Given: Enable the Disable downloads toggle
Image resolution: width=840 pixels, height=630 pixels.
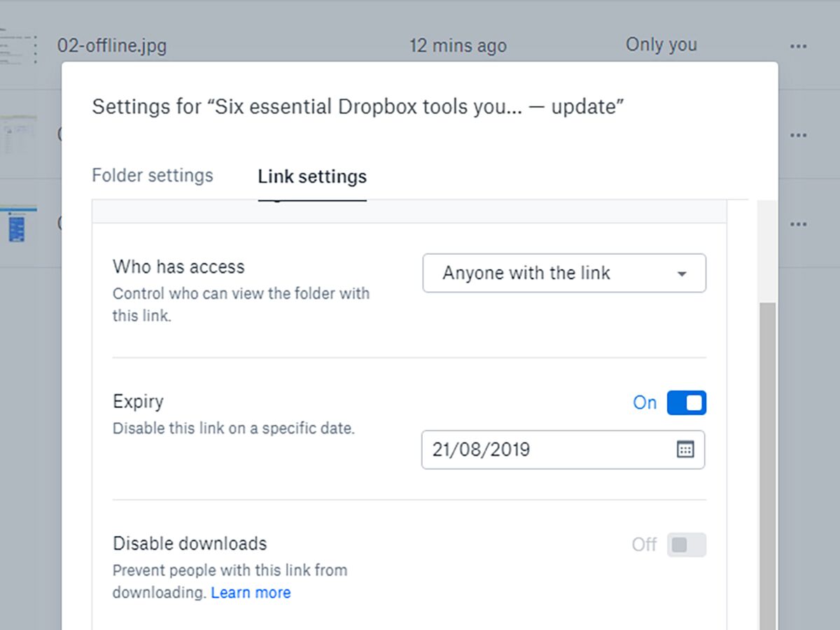Looking at the screenshot, I should coord(687,544).
